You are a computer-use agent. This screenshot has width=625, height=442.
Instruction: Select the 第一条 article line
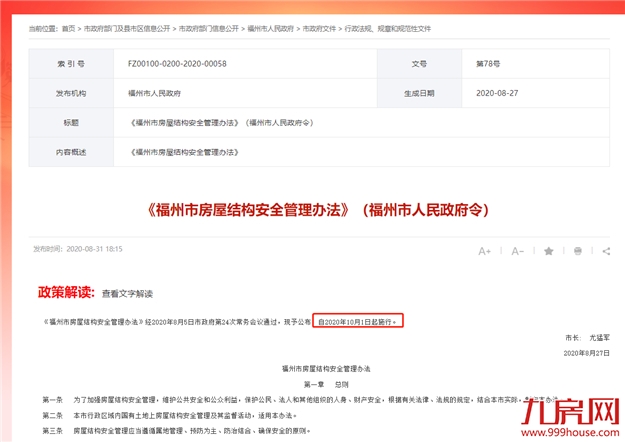point(300,400)
